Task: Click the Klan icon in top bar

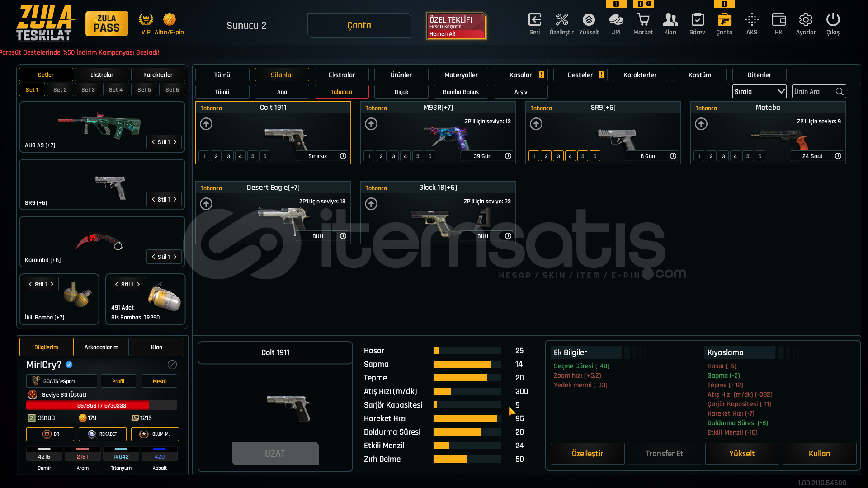Action: (670, 20)
